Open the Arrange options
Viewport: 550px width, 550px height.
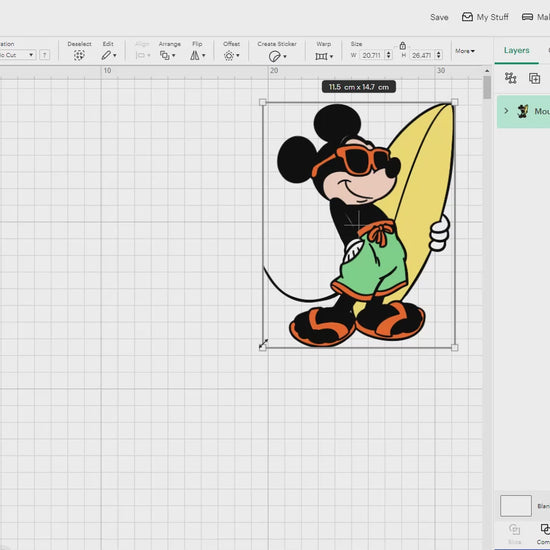pyautogui.click(x=165, y=55)
